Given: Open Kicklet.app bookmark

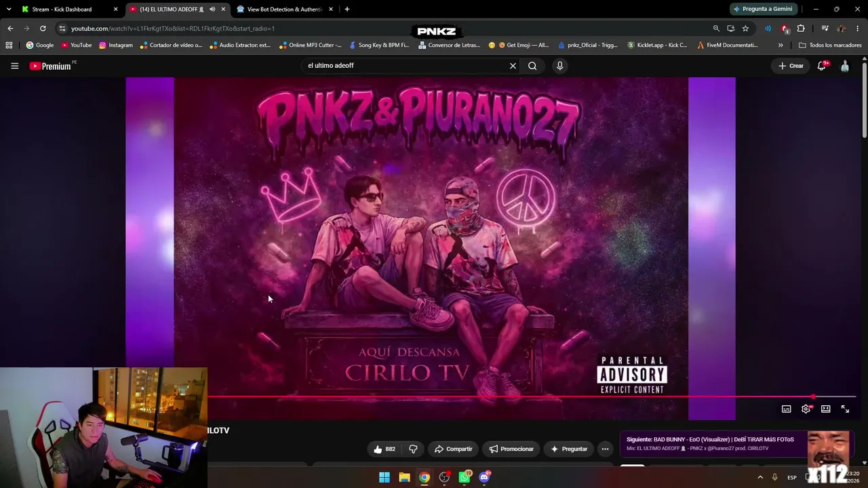Looking at the screenshot, I should tap(657, 45).
